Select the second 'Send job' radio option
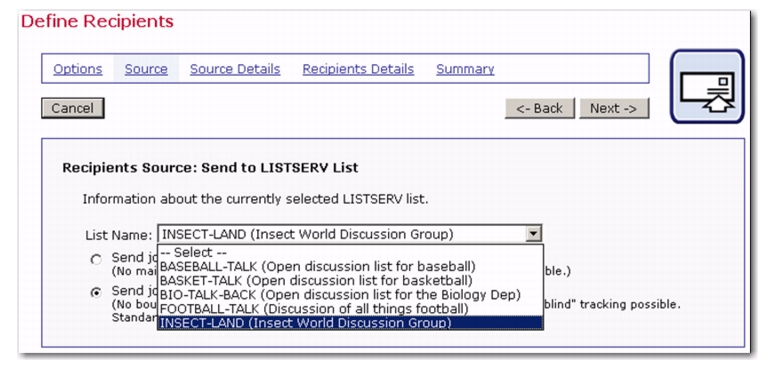767x376 pixels. [x=96, y=292]
